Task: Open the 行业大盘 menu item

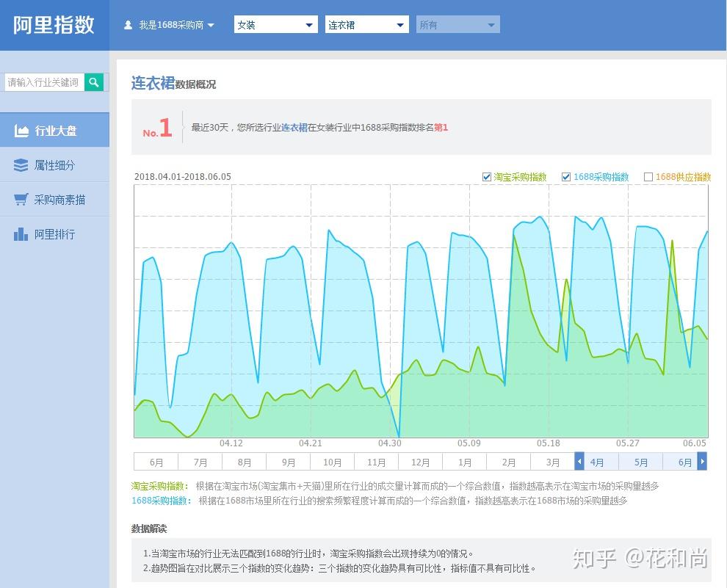Action: tap(55, 131)
